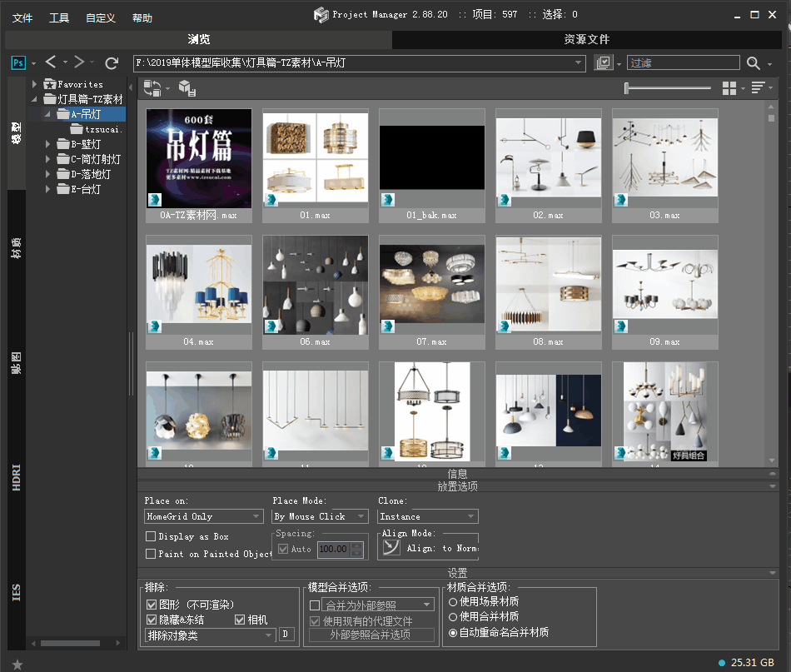This screenshot has height=672, width=791.
Task: Open the 贴图 side tab
Action: point(17,363)
